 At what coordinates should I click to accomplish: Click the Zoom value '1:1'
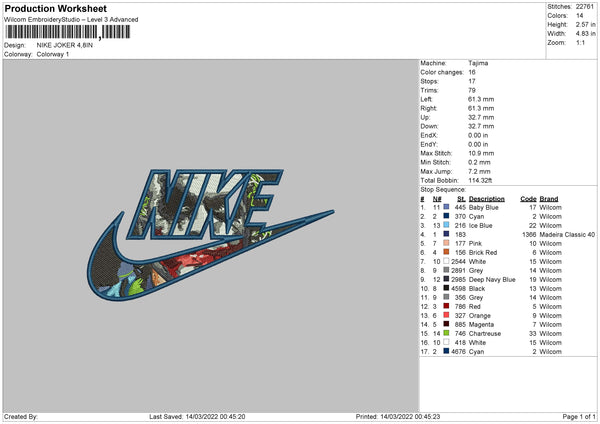tap(580, 42)
